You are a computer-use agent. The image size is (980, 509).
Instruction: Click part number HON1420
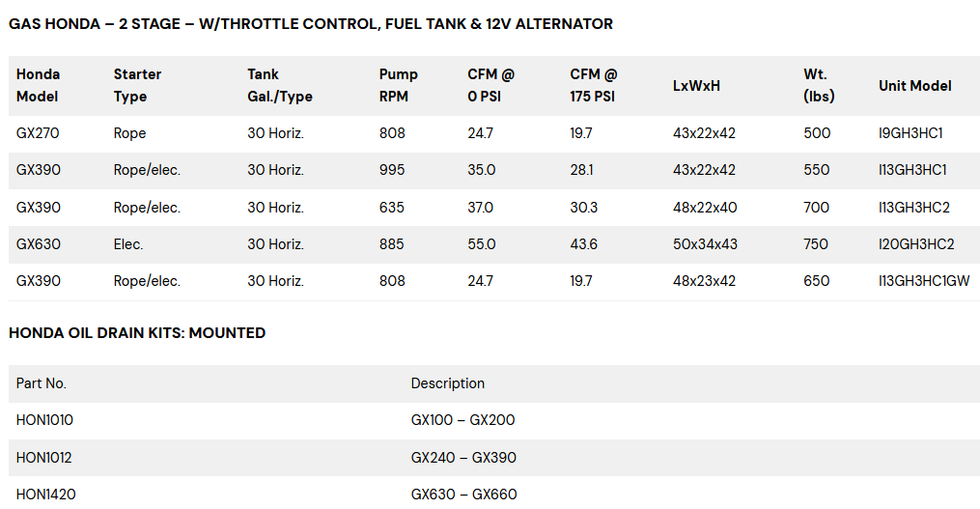coord(45,495)
